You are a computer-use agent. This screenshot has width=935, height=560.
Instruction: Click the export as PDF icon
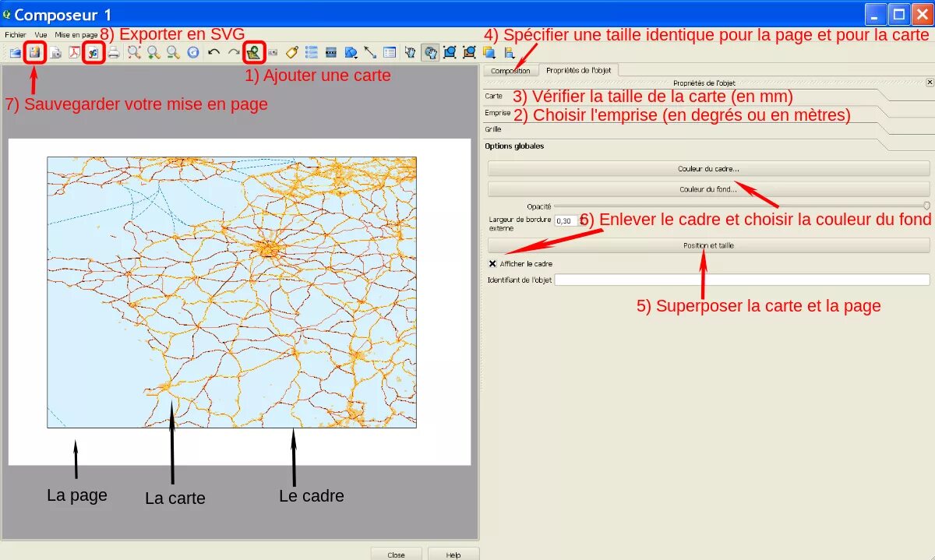point(75,53)
